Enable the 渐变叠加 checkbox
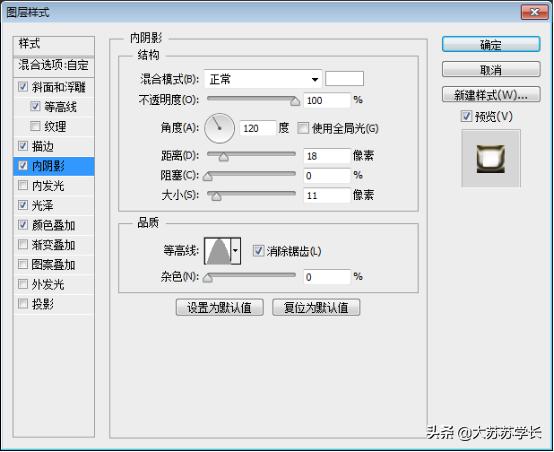Image resolution: width=554 pixels, height=452 pixels. [x=23, y=244]
